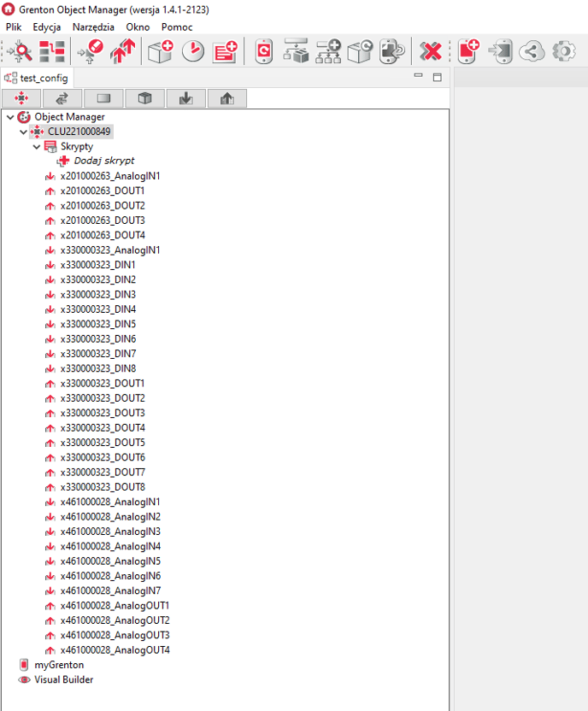Select x461000028_AnalogOUT1

[x=115, y=606]
